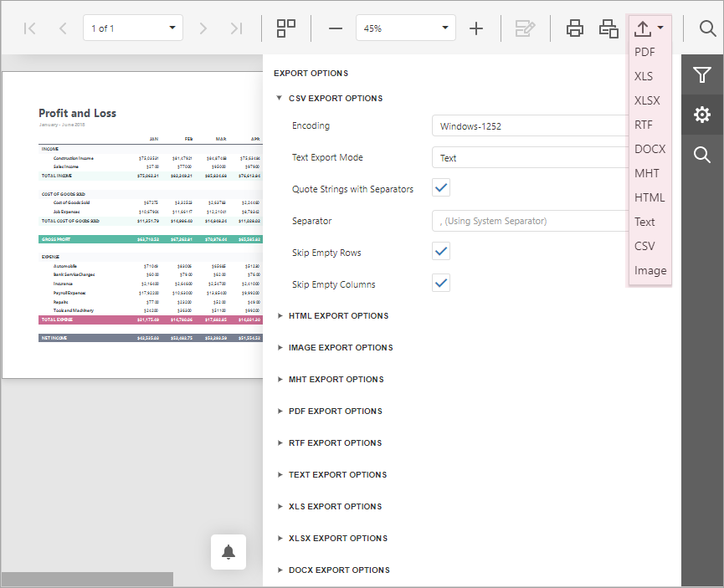The width and height of the screenshot is (724, 588).
Task: Disable Skip Empty Rows
Action: [x=441, y=251]
